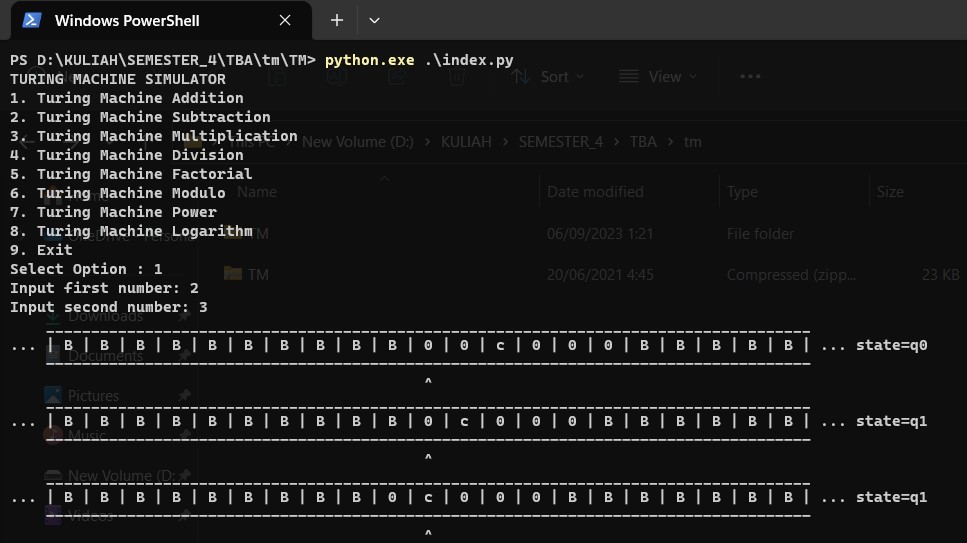Expand the terminal profiles dropdown arrow
Image resolution: width=967 pixels, height=543 pixels.
pos(374,20)
